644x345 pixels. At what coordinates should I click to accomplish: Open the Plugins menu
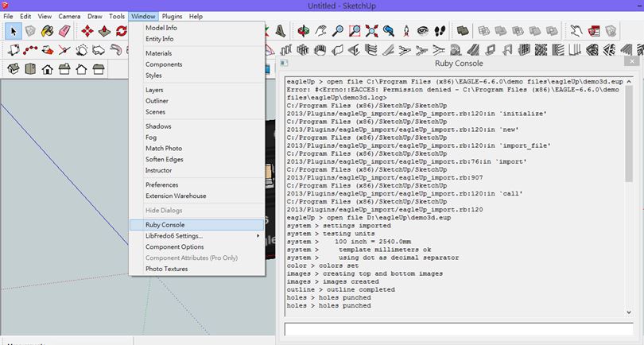point(172,17)
